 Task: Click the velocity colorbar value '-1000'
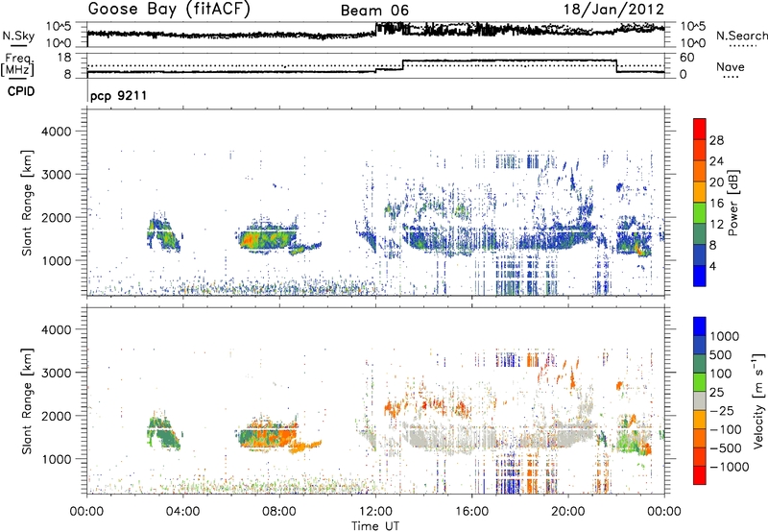729,467
